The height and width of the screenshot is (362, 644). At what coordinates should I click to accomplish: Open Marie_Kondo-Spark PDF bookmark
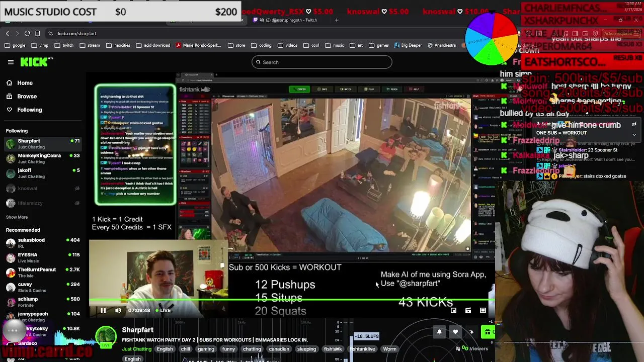[199, 45]
